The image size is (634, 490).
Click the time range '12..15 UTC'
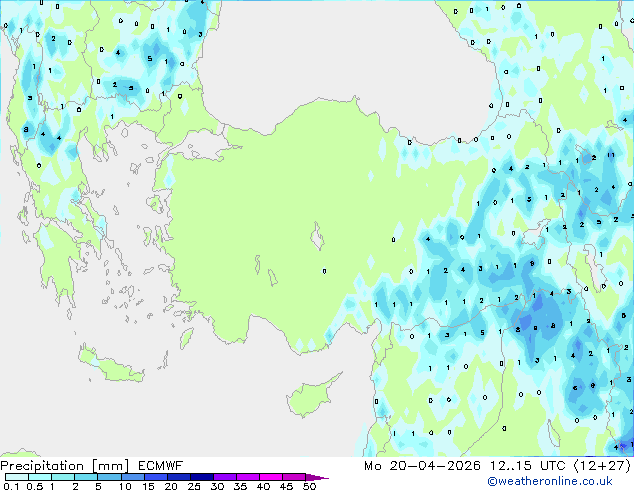527,466
